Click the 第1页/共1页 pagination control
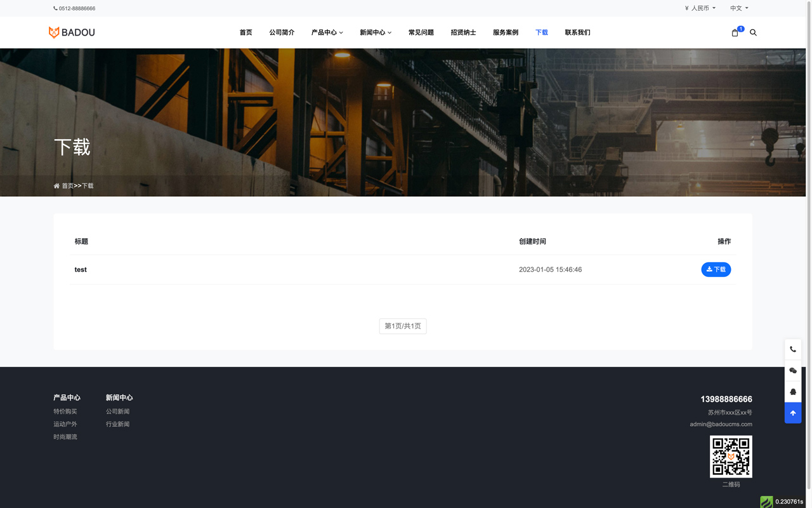The height and width of the screenshot is (508, 812). (x=402, y=326)
